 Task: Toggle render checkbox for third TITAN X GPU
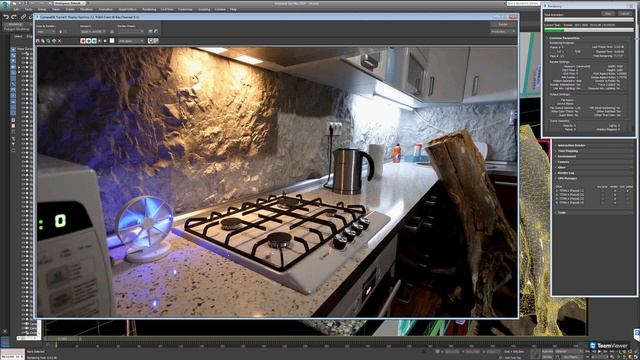(615, 199)
